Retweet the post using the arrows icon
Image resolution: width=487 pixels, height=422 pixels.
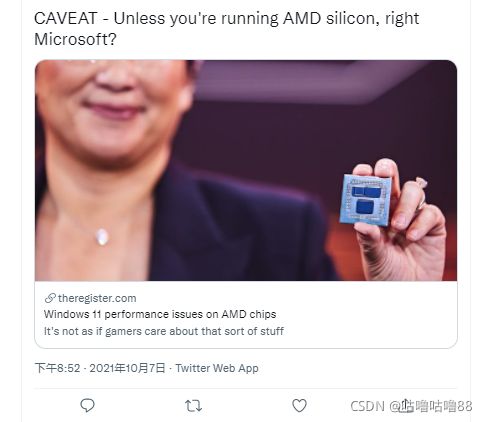(x=193, y=406)
